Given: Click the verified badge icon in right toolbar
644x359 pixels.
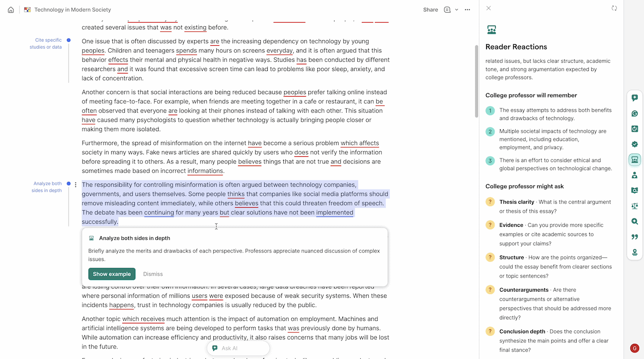Looking at the screenshot, I should [634, 144].
